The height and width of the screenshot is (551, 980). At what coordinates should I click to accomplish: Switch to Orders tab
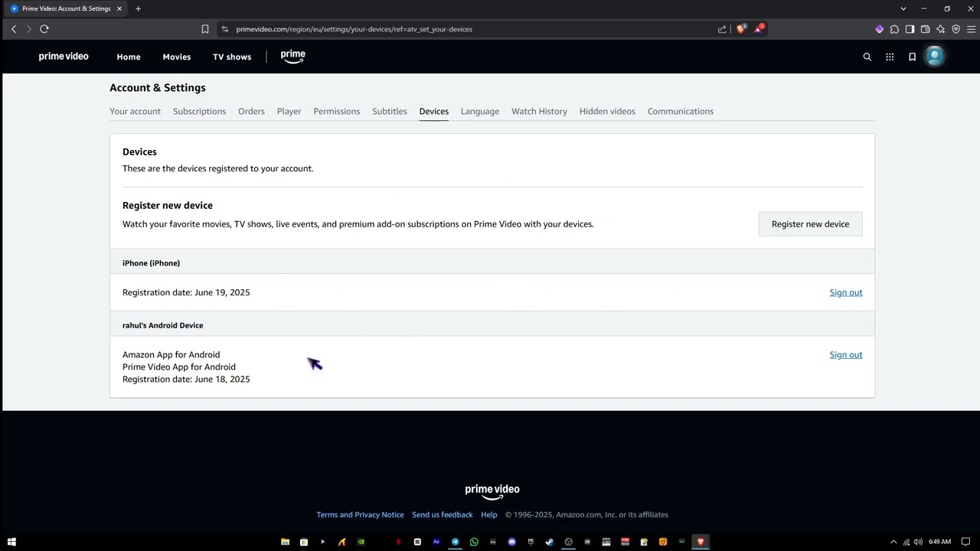[x=251, y=111]
